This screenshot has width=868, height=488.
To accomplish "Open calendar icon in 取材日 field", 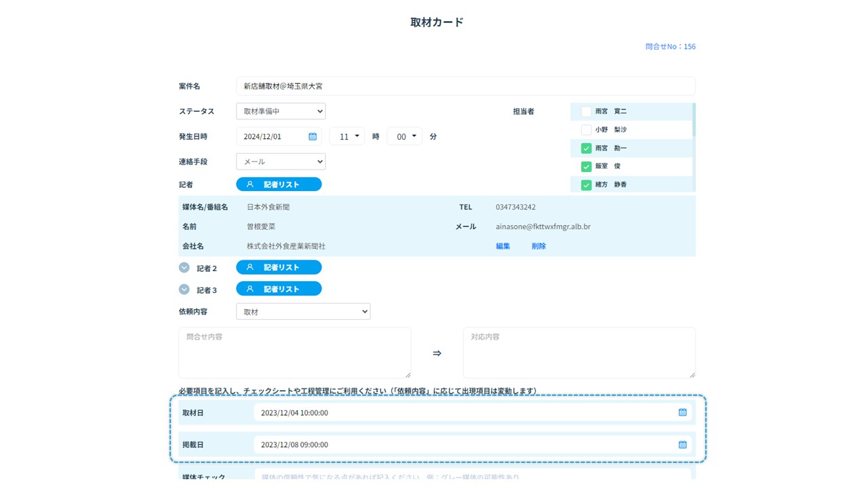I will 682,412.
